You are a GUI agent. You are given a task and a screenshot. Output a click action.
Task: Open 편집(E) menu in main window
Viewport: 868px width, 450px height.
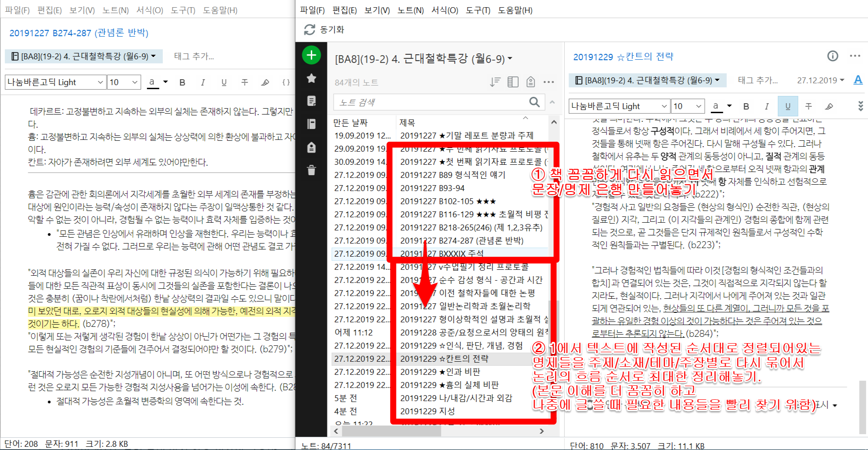coord(344,10)
